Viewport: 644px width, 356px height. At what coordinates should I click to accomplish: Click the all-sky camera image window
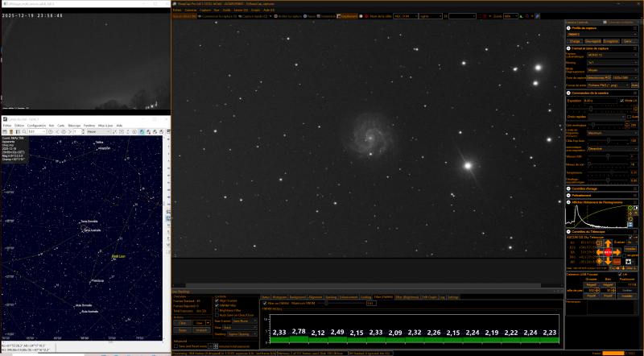point(85,61)
